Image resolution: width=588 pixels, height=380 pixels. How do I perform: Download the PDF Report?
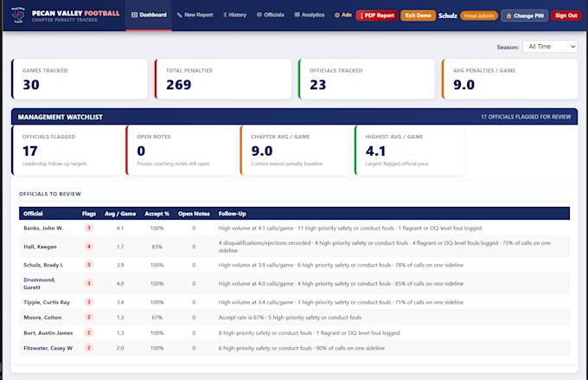[377, 16]
